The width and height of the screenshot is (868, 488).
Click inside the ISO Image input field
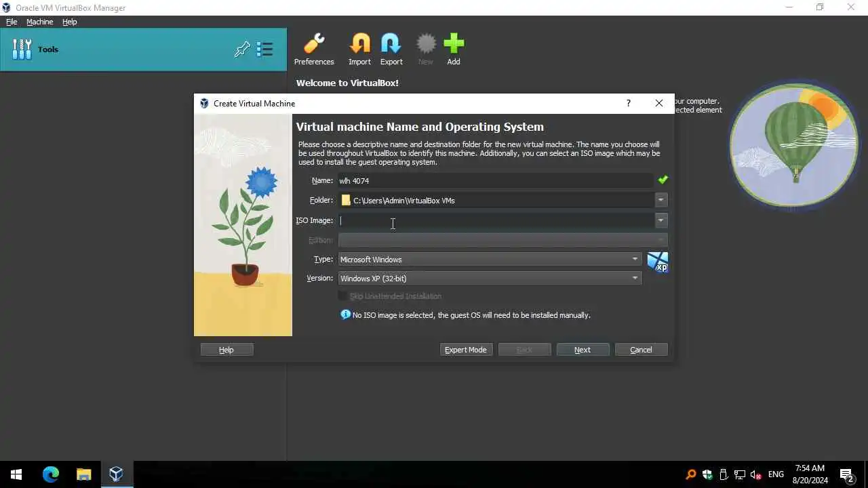496,220
